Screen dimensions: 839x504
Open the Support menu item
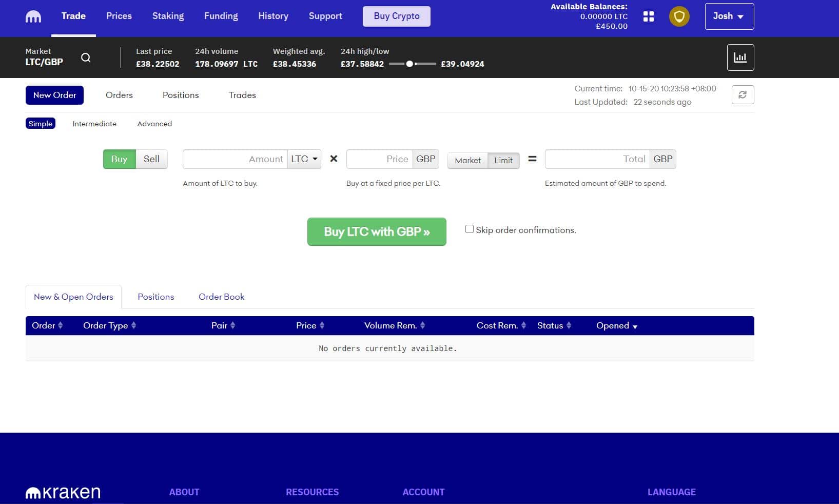[x=325, y=16]
